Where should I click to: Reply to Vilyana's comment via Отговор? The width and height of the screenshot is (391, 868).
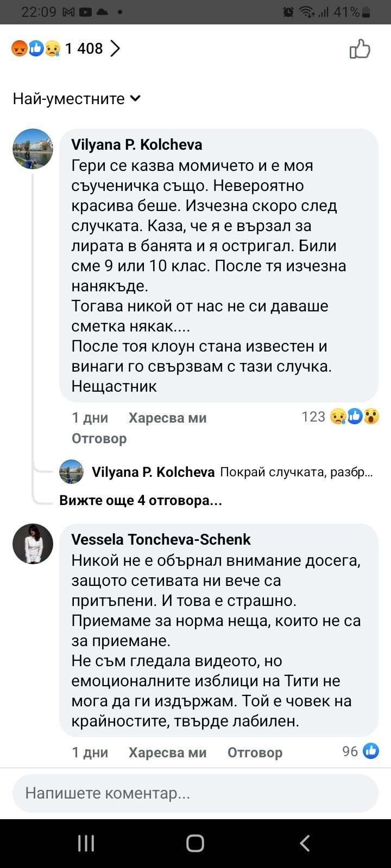point(99,438)
